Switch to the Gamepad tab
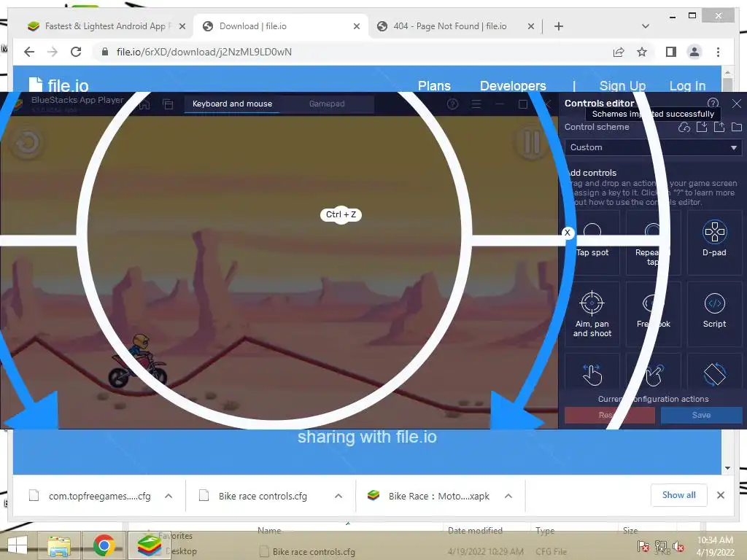747x560 pixels. click(x=327, y=104)
